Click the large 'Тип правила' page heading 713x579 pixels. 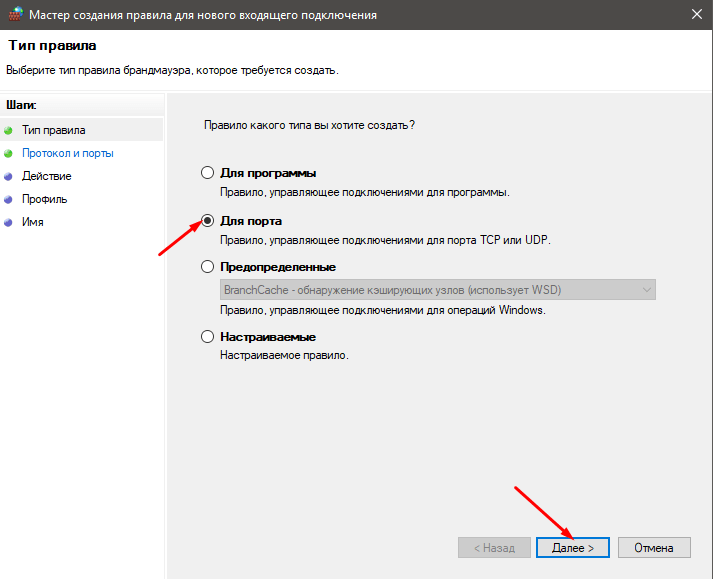(x=52, y=45)
